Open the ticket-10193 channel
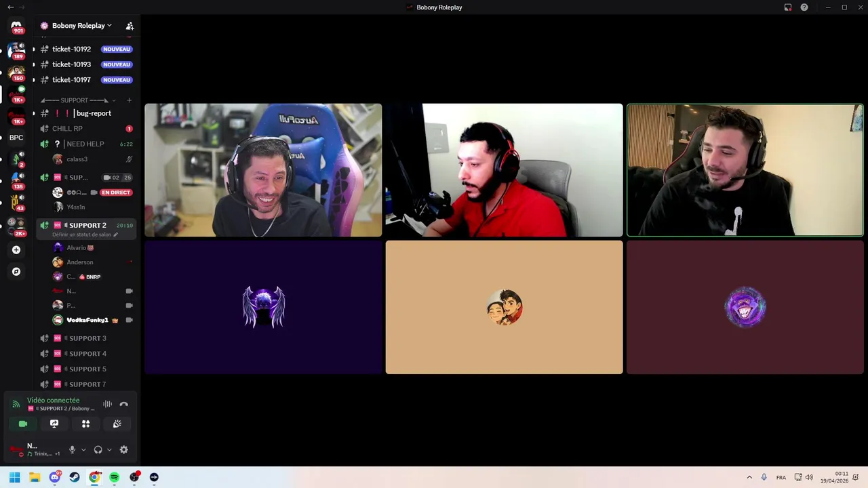Viewport: 868px width, 488px height. click(86, 64)
